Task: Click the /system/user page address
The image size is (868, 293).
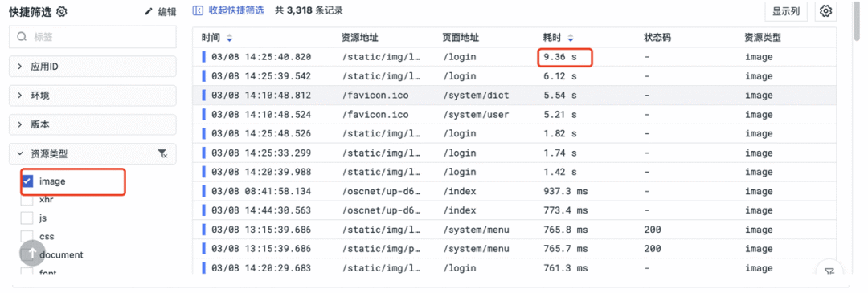Action: pos(476,115)
